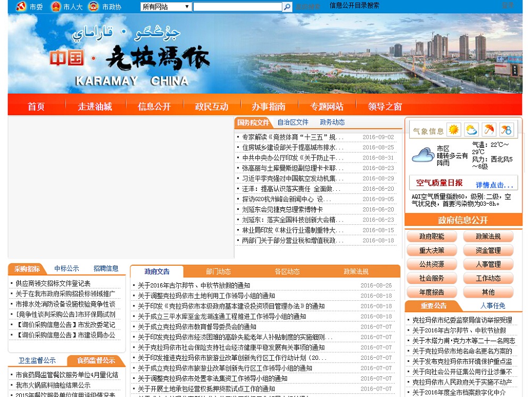Viewport: 532px width, 397px height.
Task: Switch to the 政策法规 tab in news panel
Action: 356,272
